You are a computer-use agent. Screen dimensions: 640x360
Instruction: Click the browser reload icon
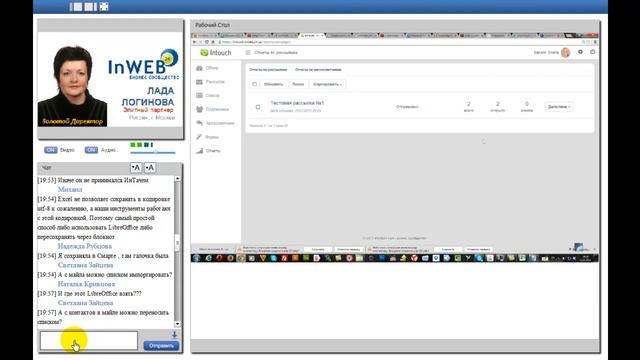coord(207,42)
